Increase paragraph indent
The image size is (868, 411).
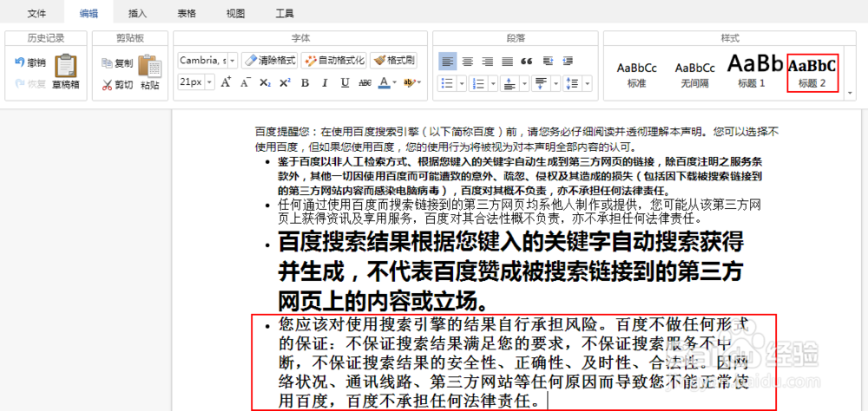(549, 62)
